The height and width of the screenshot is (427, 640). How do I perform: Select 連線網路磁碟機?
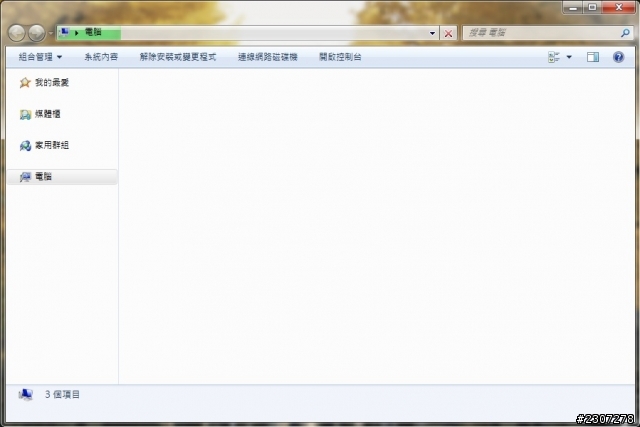[x=268, y=57]
